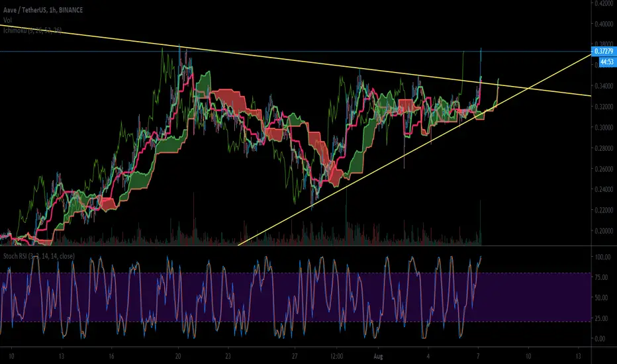
Task: Click the 12:00 label on time axis
Action: [x=336, y=356]
